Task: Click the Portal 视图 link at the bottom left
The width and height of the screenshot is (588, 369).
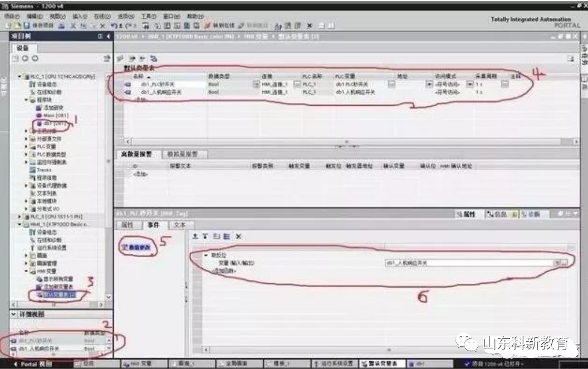Action: 33,364
